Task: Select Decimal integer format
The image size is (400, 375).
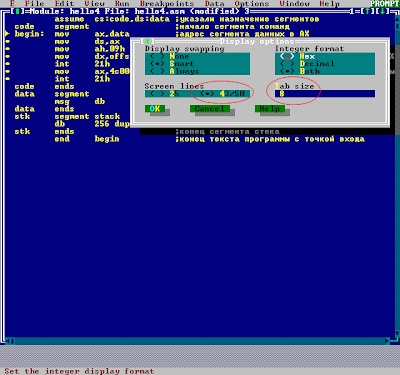Action: (307, 63)
